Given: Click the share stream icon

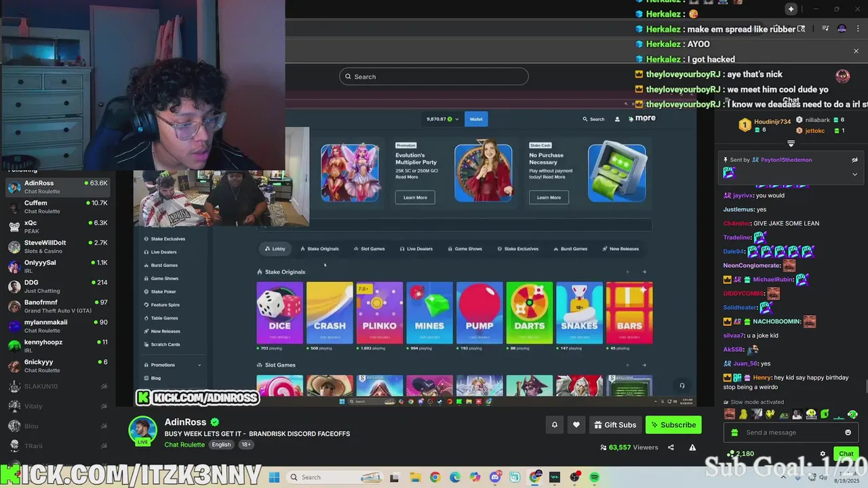Looking at the screenshot, I should coord(671,447).
